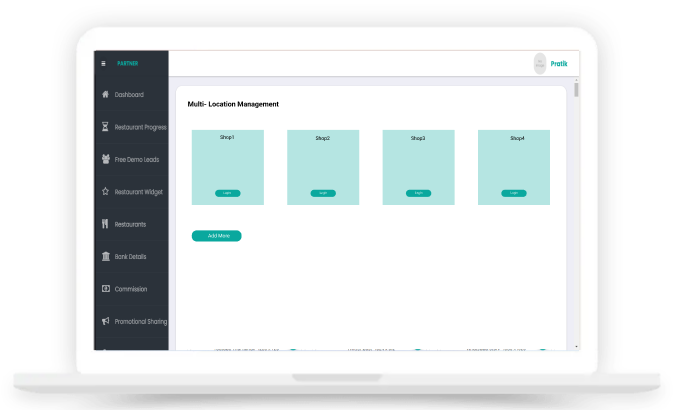The height and width of the screenshot is (410, 685).
Task: Select the Commission money icon
Action: point(106,289)
